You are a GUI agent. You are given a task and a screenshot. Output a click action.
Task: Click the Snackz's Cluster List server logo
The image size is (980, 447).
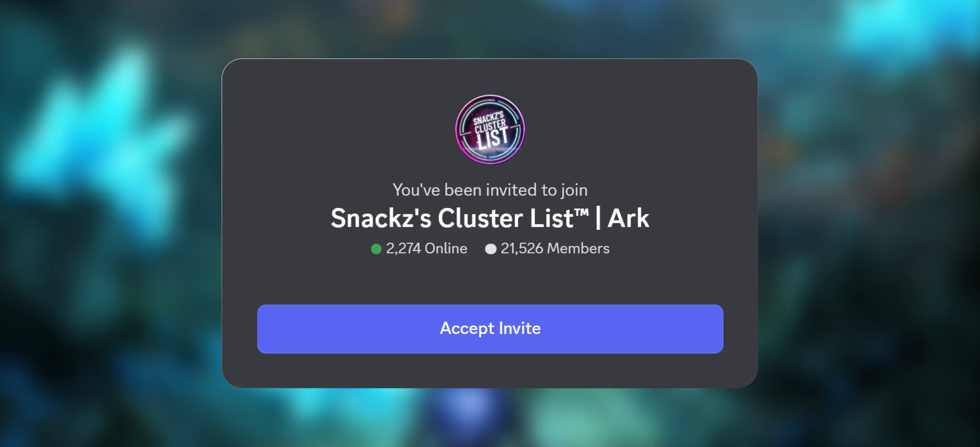tap(490, 129)
